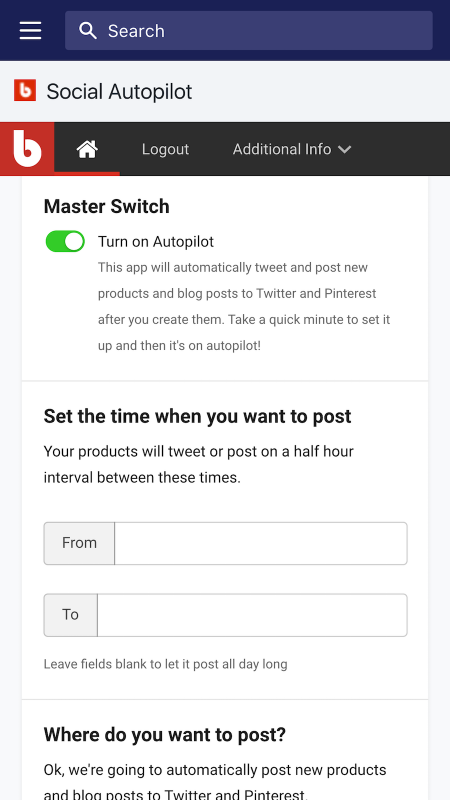Click the Master Switch heading
450x800 pixels.
107,207
